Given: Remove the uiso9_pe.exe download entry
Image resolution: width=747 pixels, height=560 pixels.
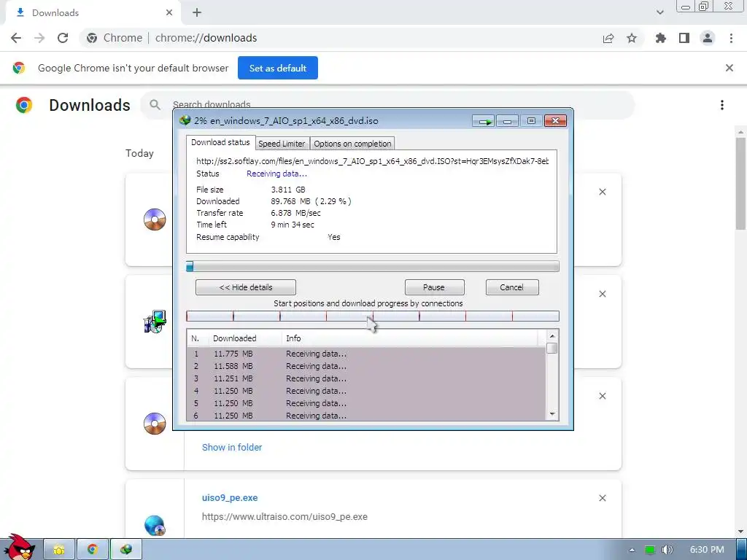Looking at the screenshot, I should (x=602, y=498).
